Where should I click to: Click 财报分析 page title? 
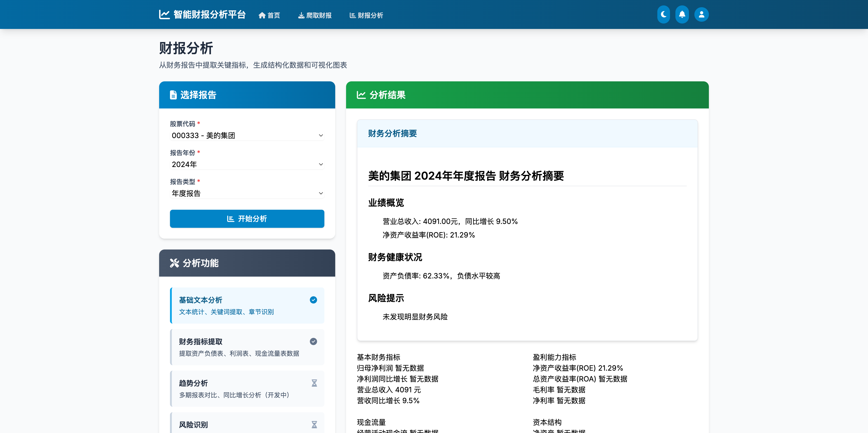(186, 48)
